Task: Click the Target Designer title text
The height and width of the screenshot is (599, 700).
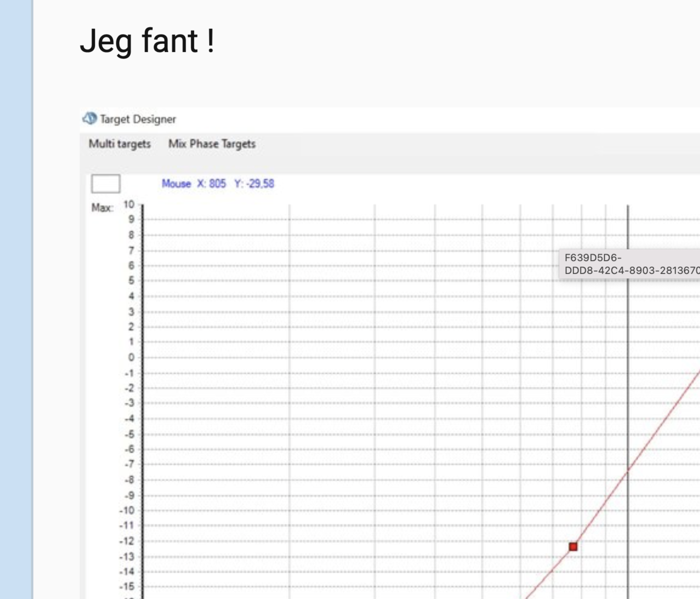Action: coord(138,119)
